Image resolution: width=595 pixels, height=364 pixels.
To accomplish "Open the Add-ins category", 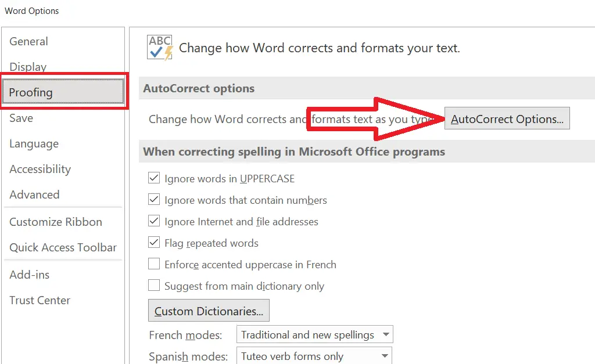I will pos(30,275).
